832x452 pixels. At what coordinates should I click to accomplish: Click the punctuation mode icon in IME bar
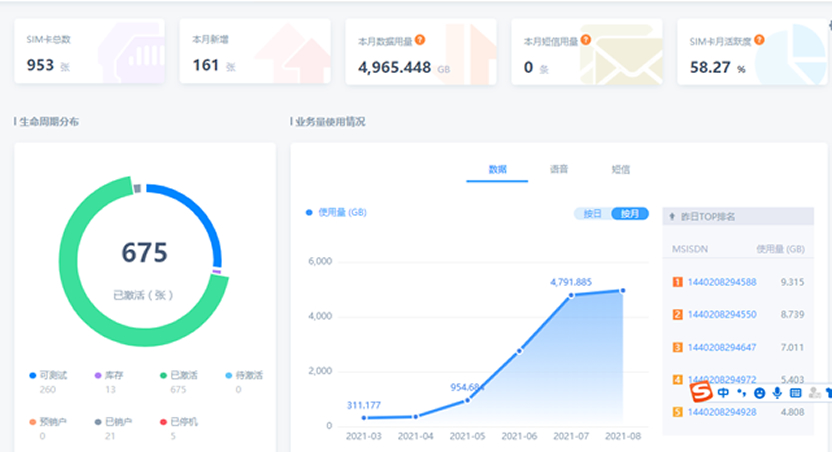coord(741,393)
